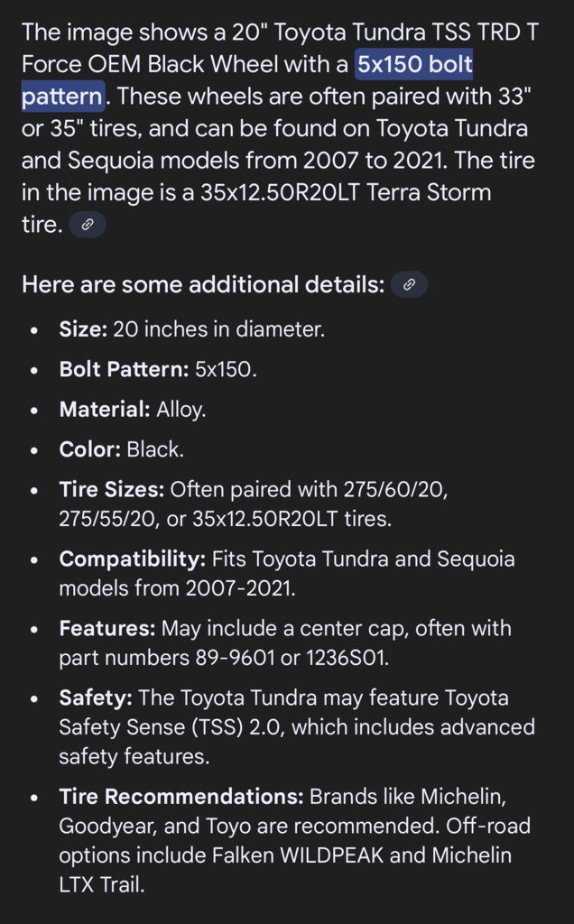Click the bold 'Compatibility:' label

(x=133, y=559)
